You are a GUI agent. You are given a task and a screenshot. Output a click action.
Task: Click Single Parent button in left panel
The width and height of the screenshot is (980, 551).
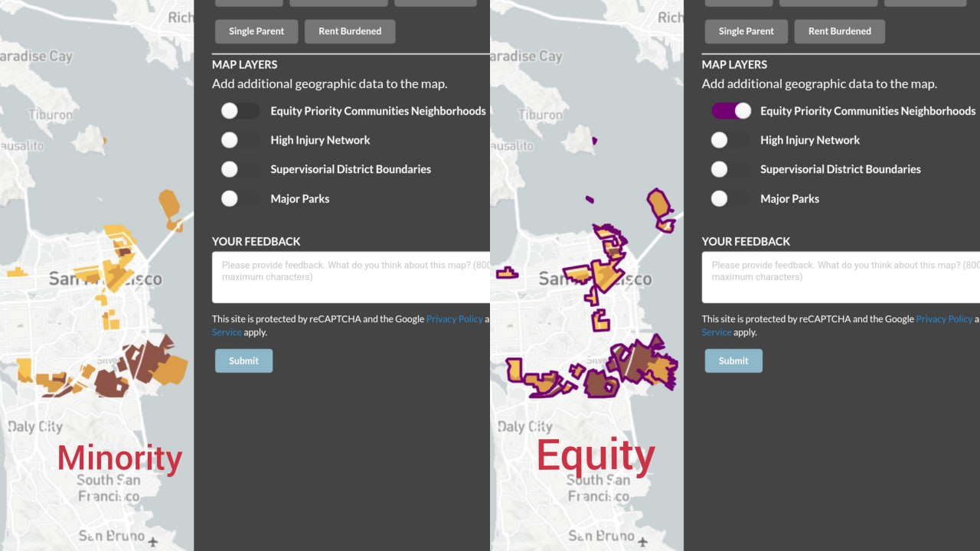(x=256, y=31)
